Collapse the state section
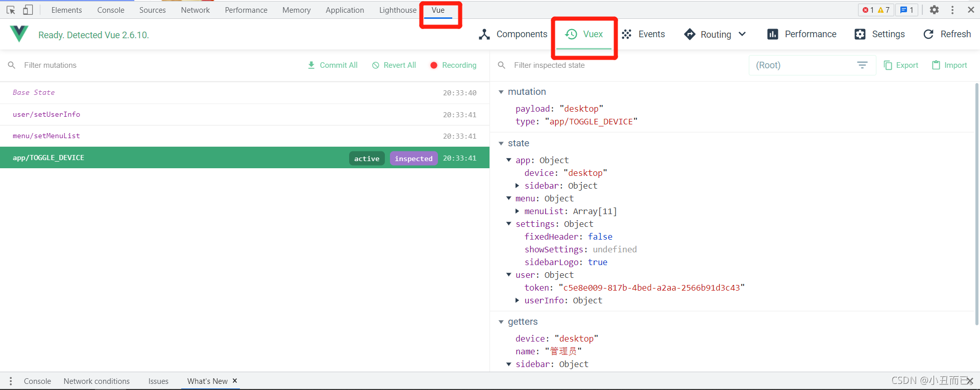Screen dimensions: 980x390 501,143
